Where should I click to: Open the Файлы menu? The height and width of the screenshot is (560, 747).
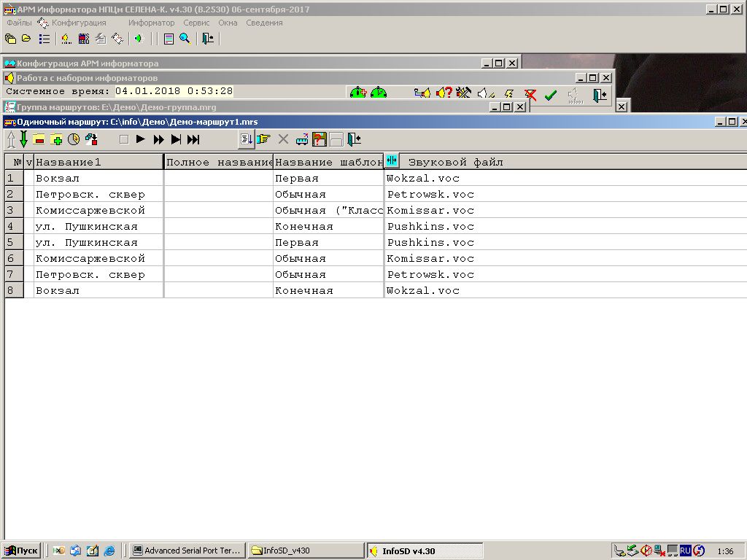click(19, 23)
